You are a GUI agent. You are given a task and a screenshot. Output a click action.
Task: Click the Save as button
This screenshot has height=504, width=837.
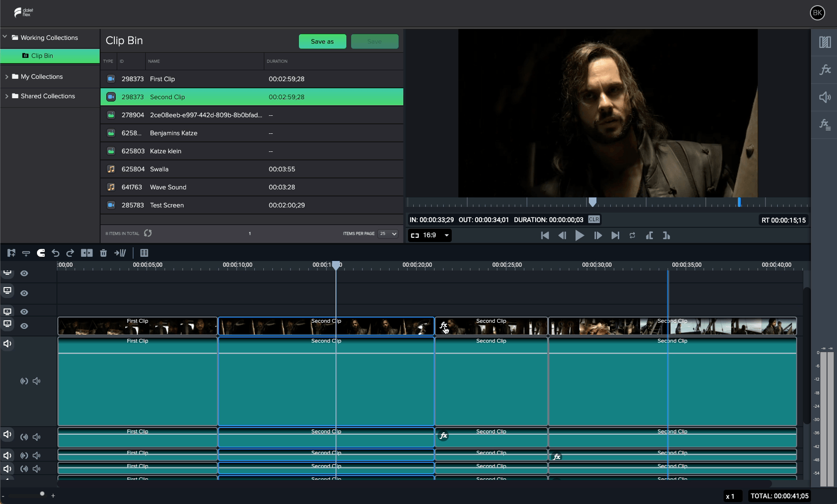coord(322,41)
